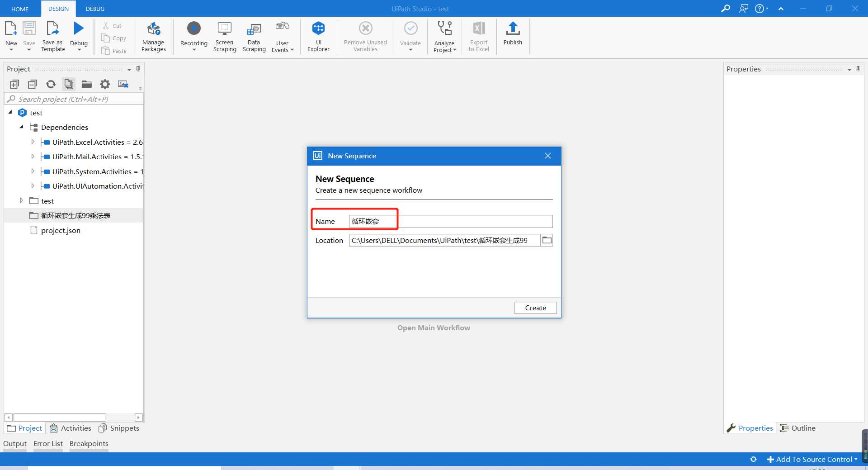Click the Cut button

point(112,26)
